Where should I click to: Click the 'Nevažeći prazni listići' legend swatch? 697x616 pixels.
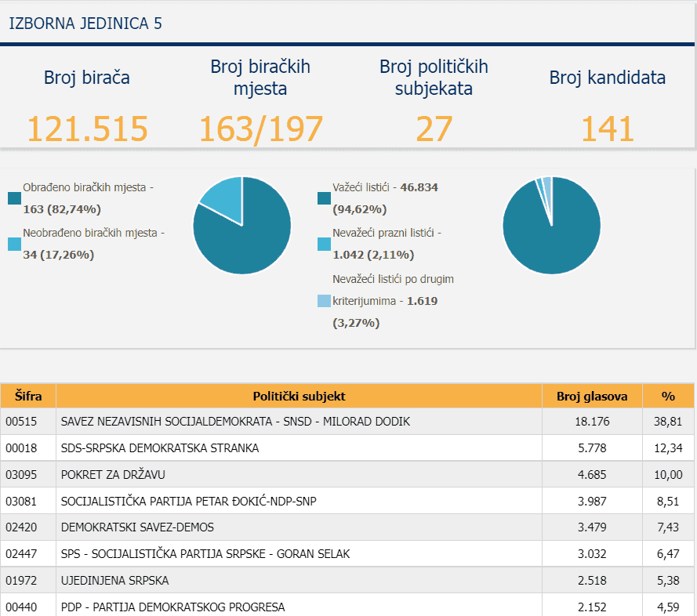[x=325, y=244]
